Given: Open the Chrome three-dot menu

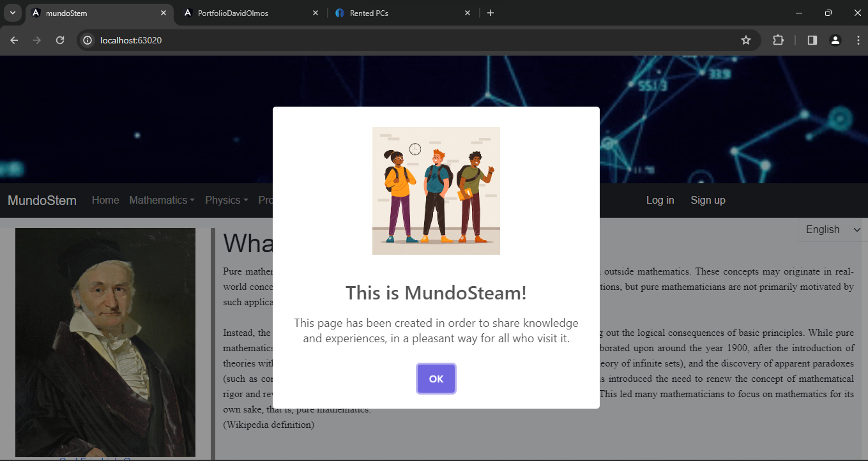Looking at the screenshot, I should tap(858, 40).
